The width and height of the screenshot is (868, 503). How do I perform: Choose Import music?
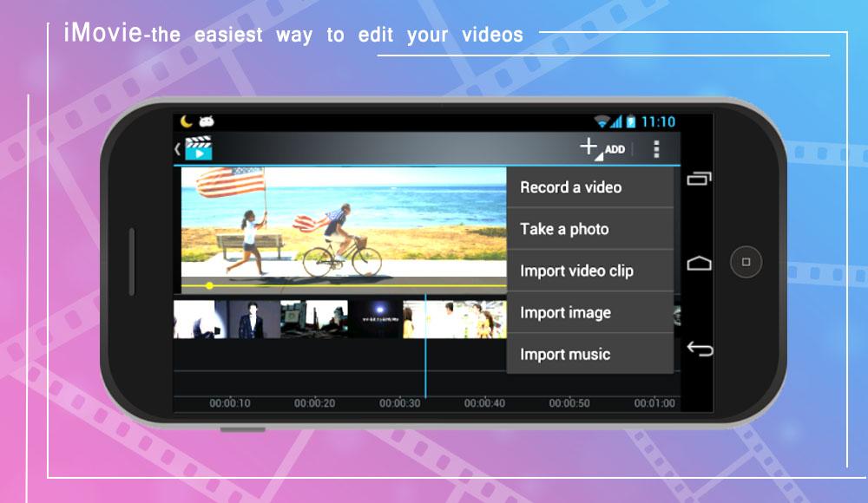click(590, 354)
